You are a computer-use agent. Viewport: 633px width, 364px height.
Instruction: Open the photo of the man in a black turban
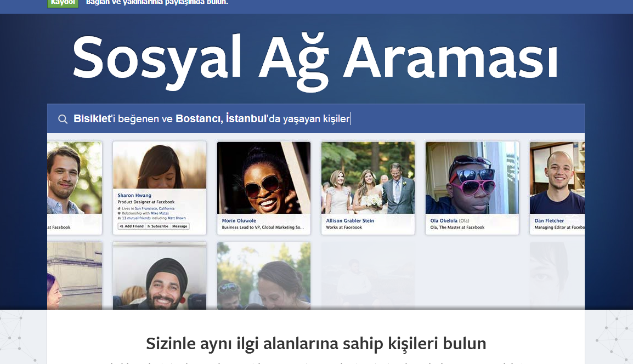pos(160,276)
